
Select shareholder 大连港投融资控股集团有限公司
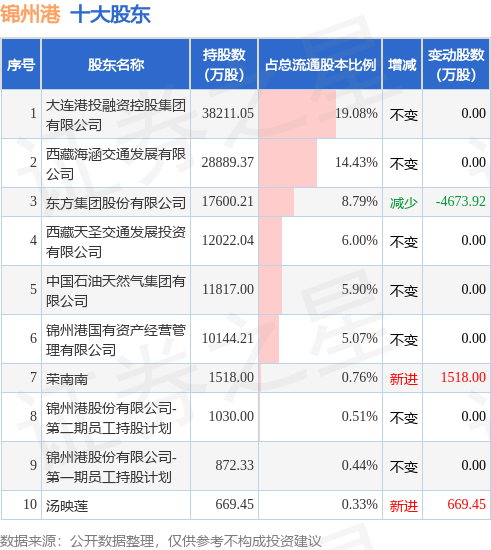coord(116,115)
